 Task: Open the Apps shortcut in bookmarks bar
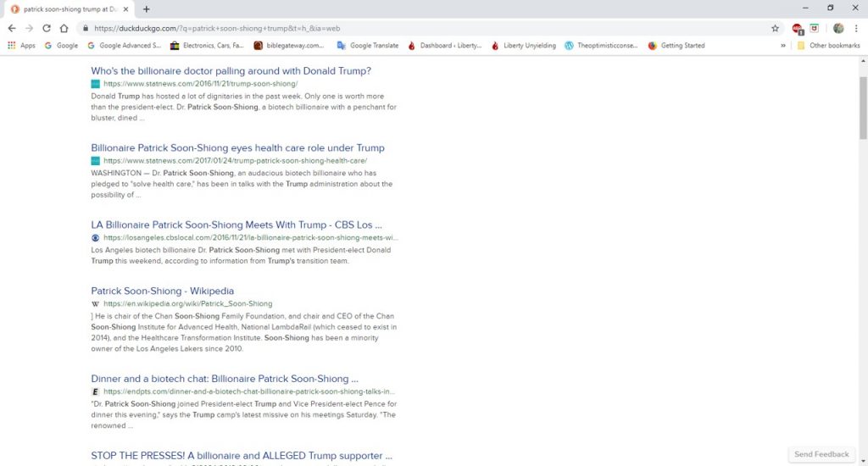coord(21,46)
